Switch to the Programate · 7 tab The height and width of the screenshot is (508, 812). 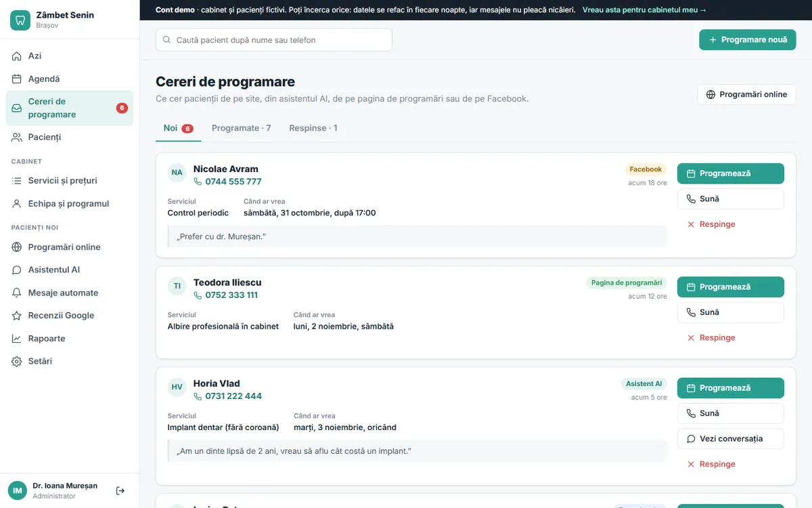coord(242,129)
